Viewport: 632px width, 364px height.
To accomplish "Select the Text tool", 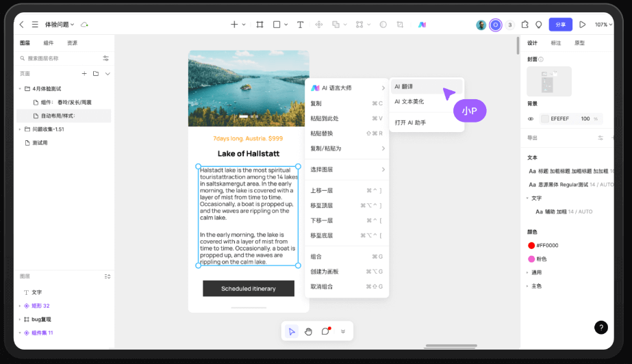I will coord(301,25).
